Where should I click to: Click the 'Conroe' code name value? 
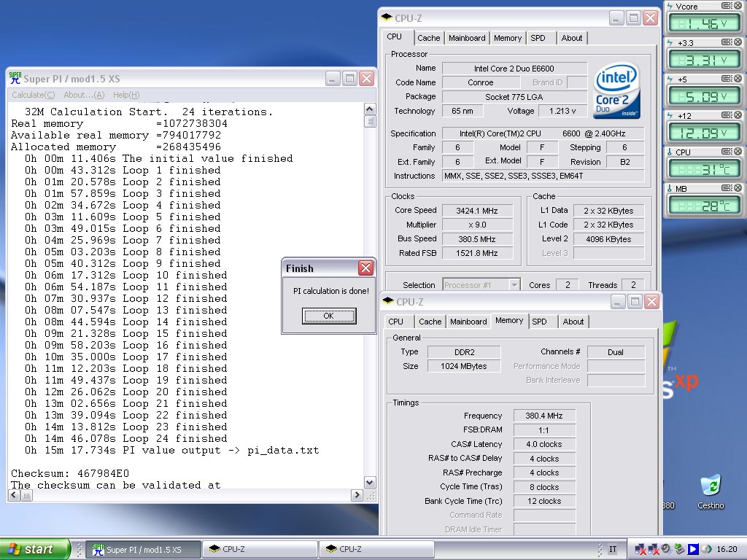(480, 82)
